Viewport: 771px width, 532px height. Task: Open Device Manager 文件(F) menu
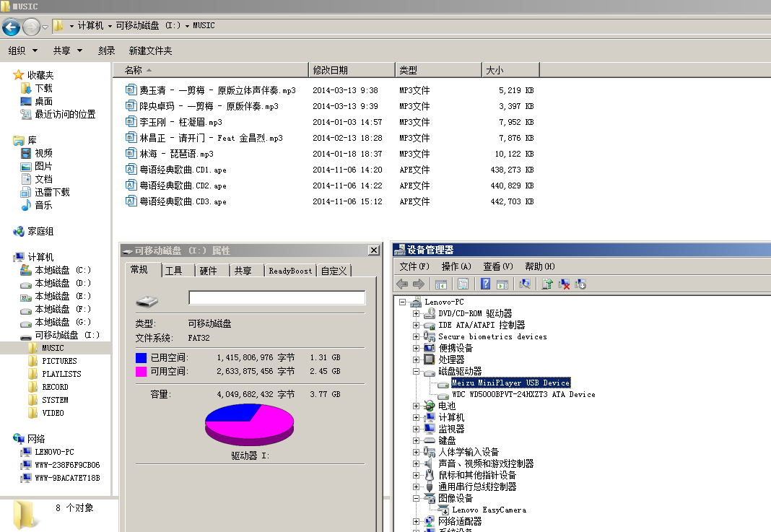click(x=414, y=266)
